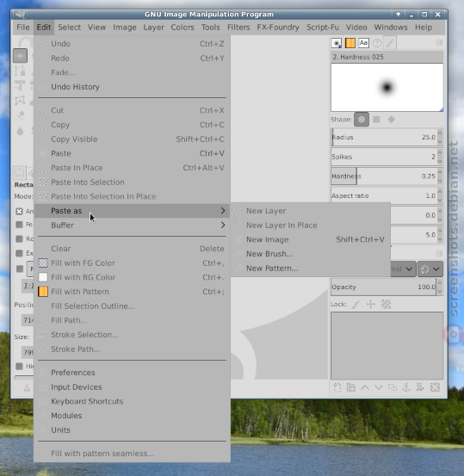The image size is (464, 476).
Task: Create a new layer group
Action: coord(351,387)
